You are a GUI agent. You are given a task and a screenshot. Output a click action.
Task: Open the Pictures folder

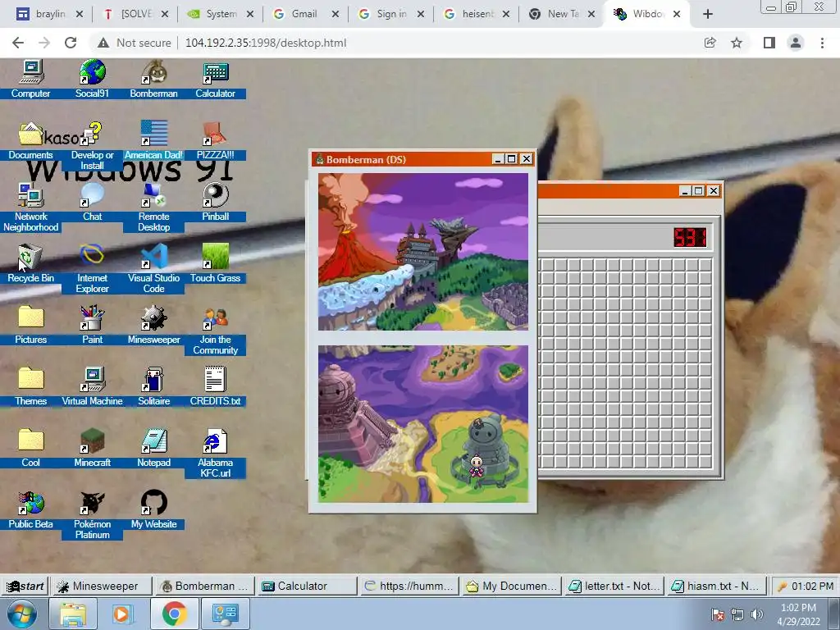(30, 325)
